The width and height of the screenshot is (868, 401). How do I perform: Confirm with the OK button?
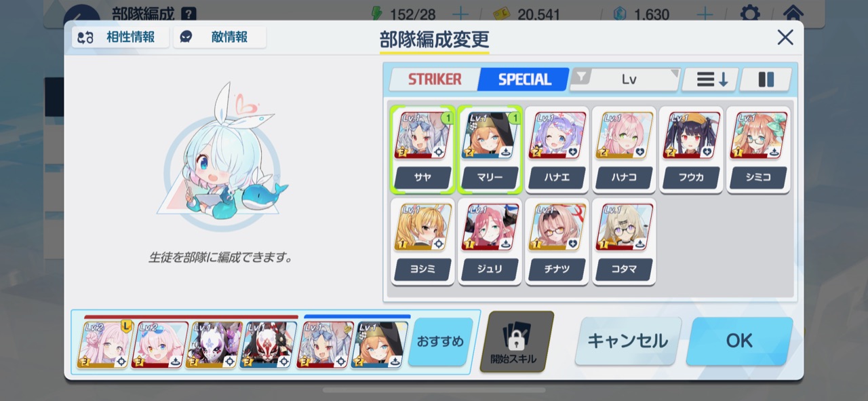(x=739, y=341)
